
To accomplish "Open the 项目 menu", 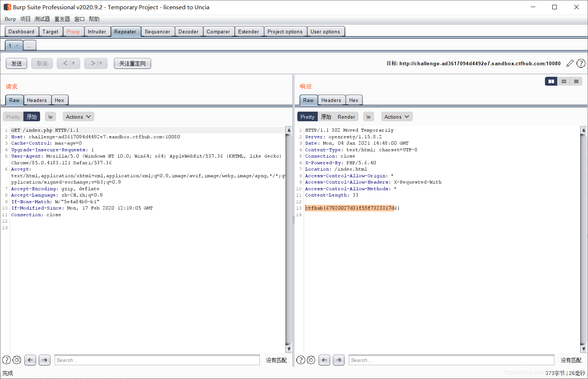I will 25,19.
